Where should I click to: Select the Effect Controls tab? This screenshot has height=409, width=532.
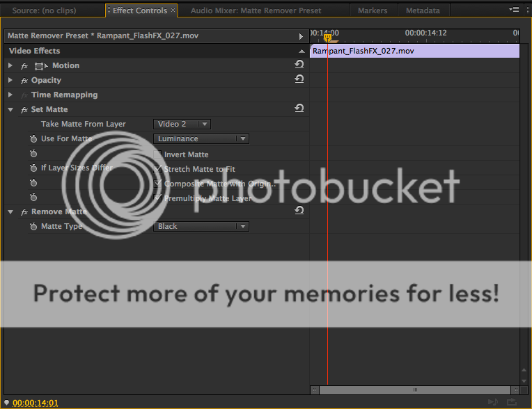(140, 10)
